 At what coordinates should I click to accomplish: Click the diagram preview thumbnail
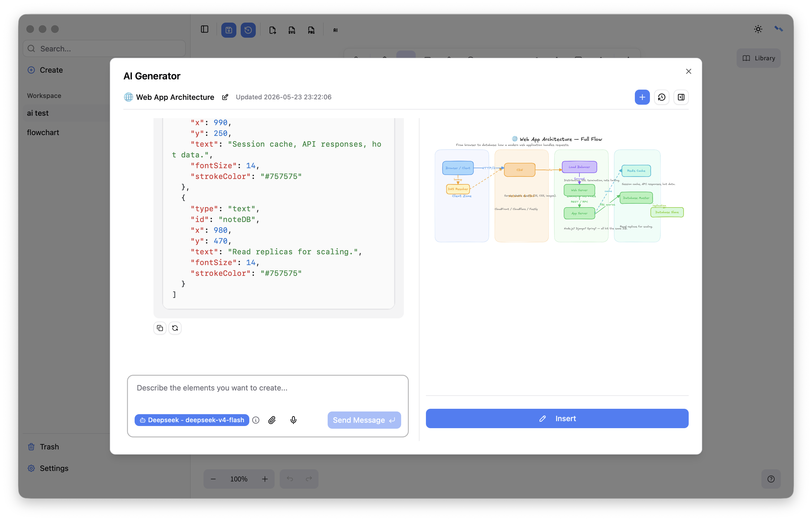(559, 189)
